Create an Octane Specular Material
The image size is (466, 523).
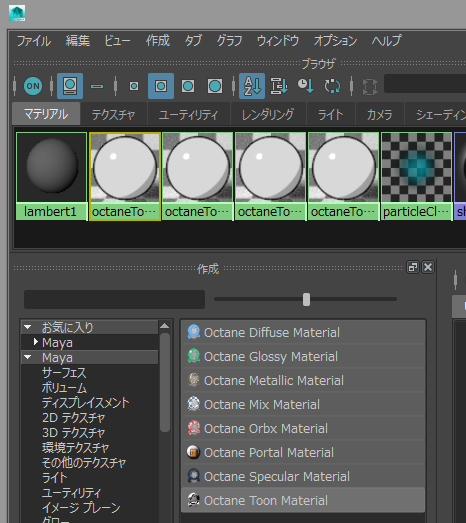pyautogui.click(x=303, y=477)
